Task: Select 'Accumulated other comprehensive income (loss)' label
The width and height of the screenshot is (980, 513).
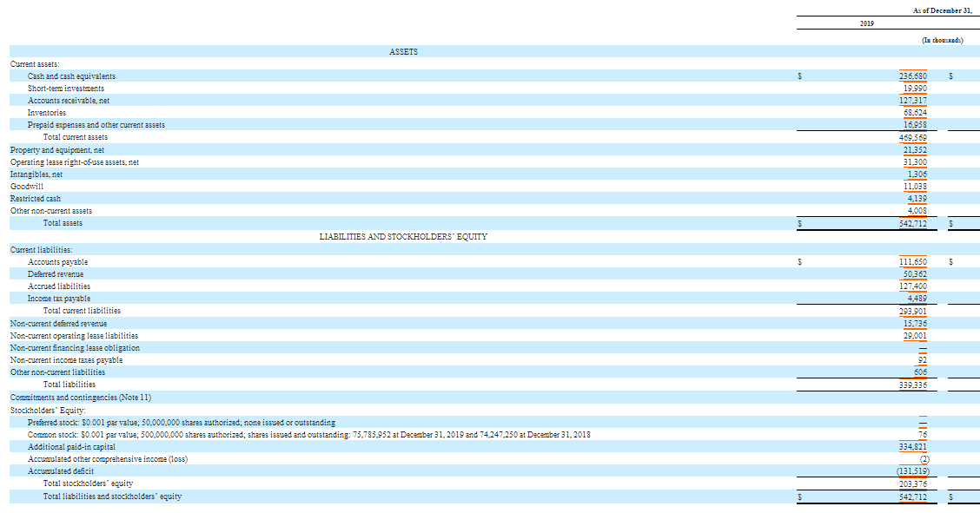Action: pyautogui.click(x=108, y=459)
